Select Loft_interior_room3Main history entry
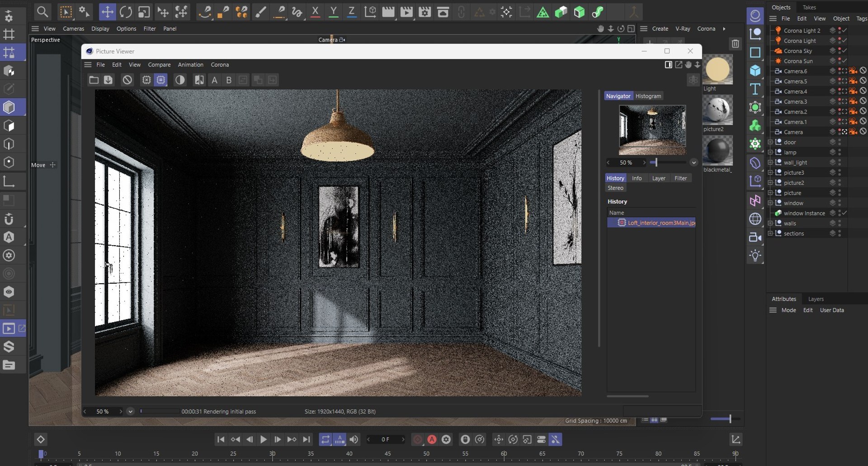This screenshot has width=868, height=466. point(651,223)
